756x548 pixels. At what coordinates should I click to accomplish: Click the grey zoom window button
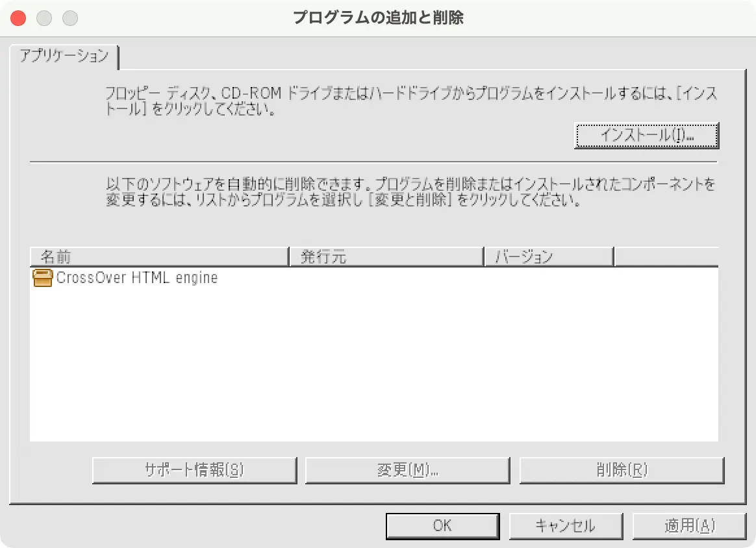click(x=70, y=18)
